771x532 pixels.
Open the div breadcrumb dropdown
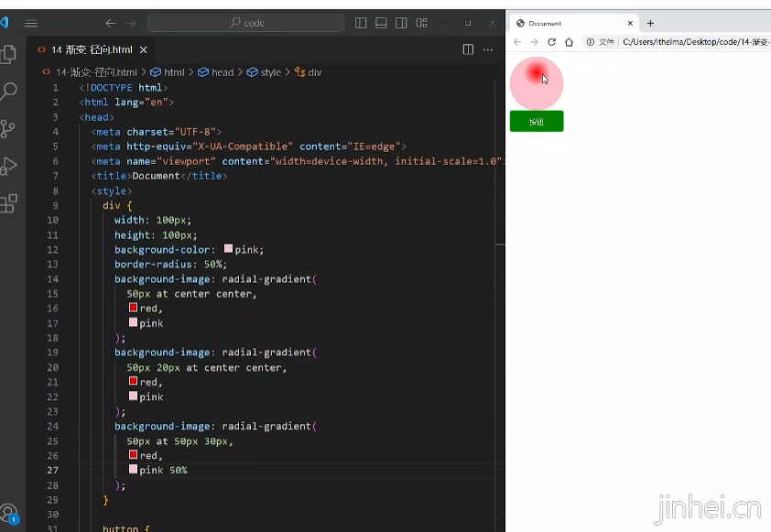[x=308, y=72]
